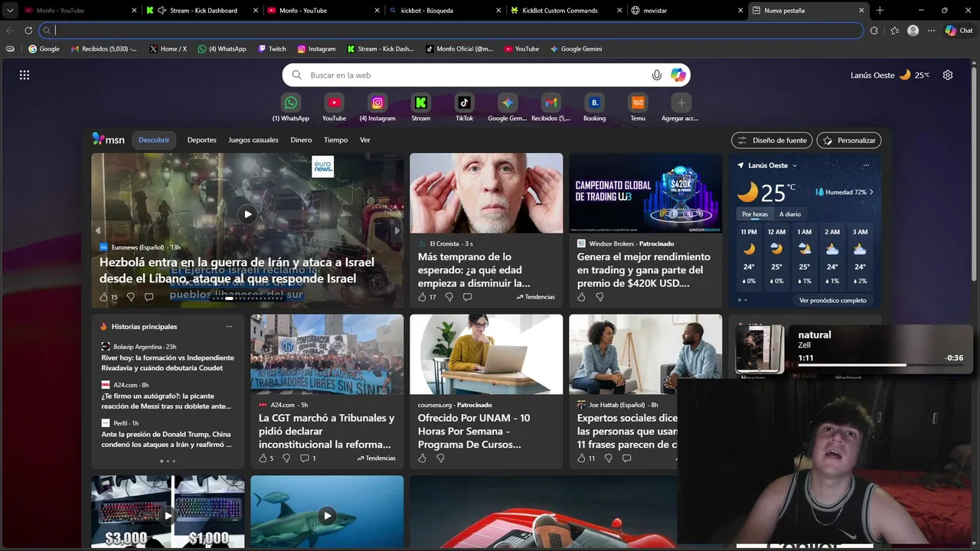Expand the Lanús Oeste location dropdown
The width and height of the screenshot is (980, 551).
point(795,165)
